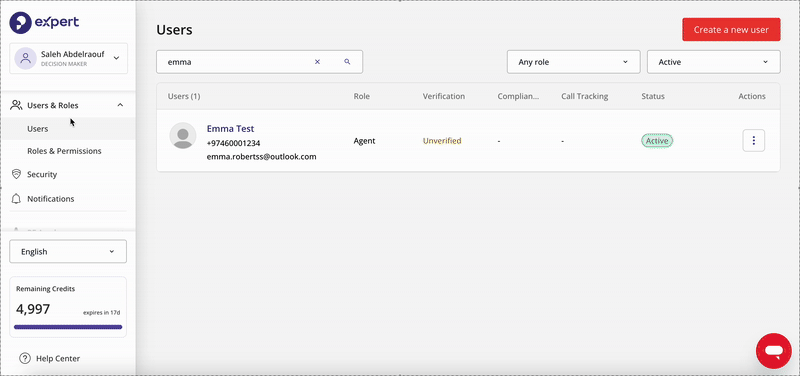This screenshot has height=376, width=800.
Task: Click the Unverified verification status
Action: 442,141
